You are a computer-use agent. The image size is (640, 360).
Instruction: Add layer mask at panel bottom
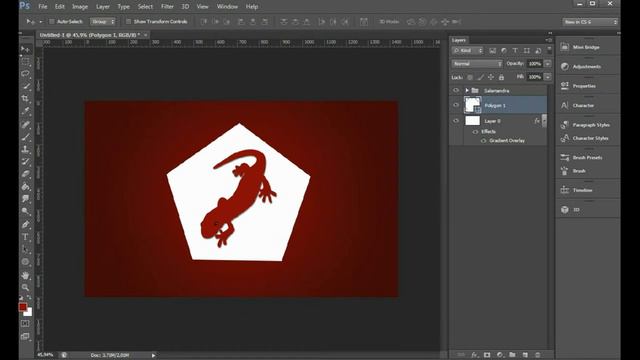coord(487,355)
